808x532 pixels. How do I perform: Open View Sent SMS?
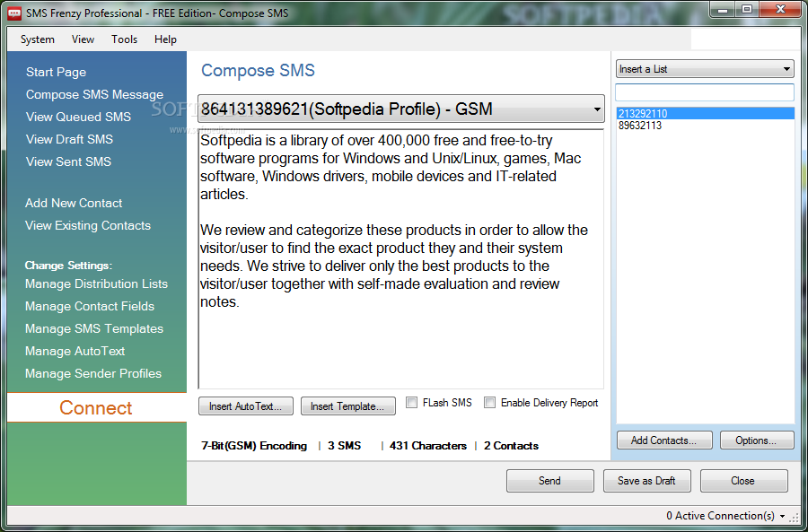point(68,161)
